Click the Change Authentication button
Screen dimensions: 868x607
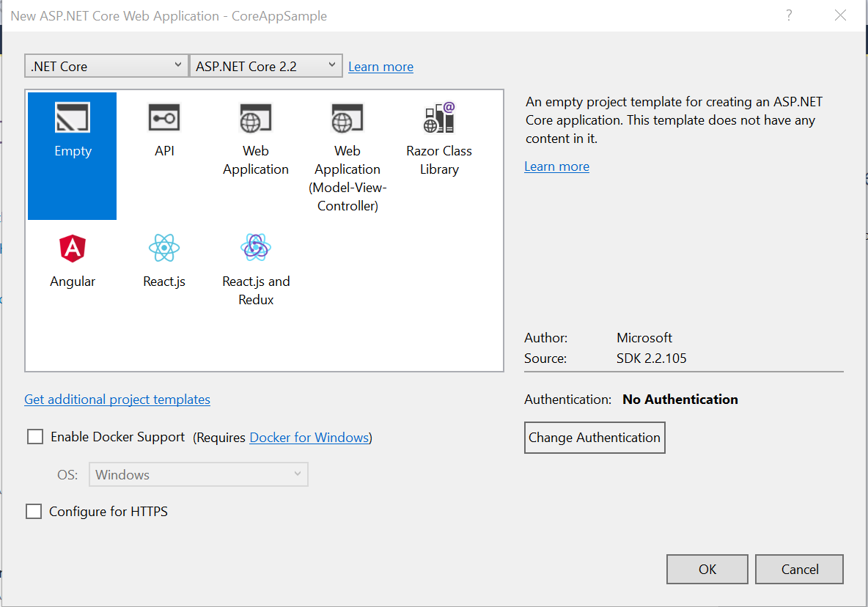[x=595, y=438]
